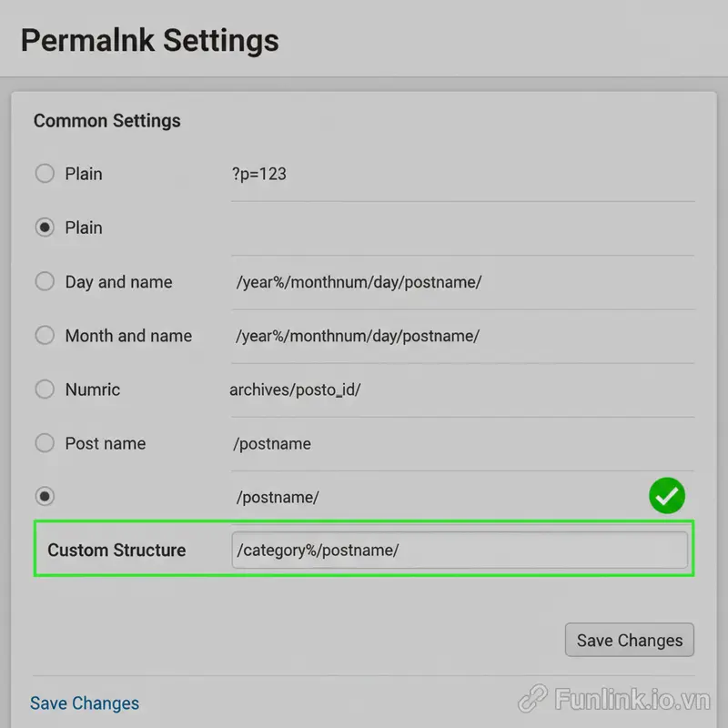Click the highlighted Custom Structure row
This screenshot has width=728, height=728.
[364, 550]
